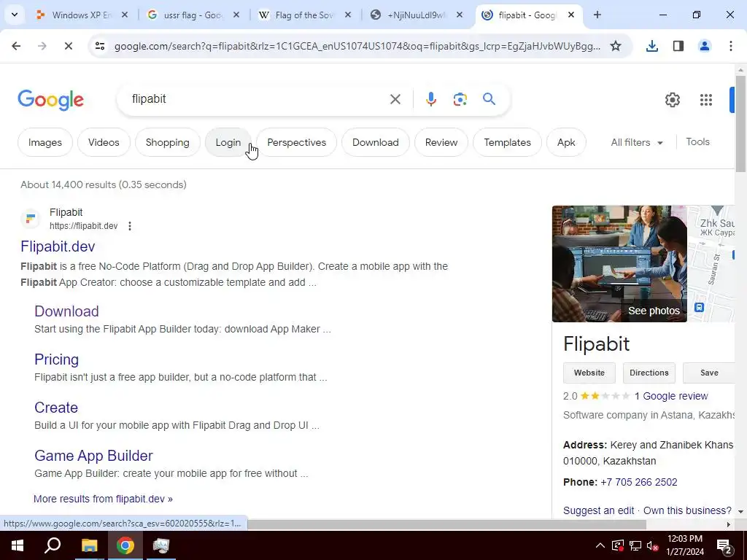Clear search text with X icon
The width and height of the screenshot is (747, 560).
[x=395, y=99]
